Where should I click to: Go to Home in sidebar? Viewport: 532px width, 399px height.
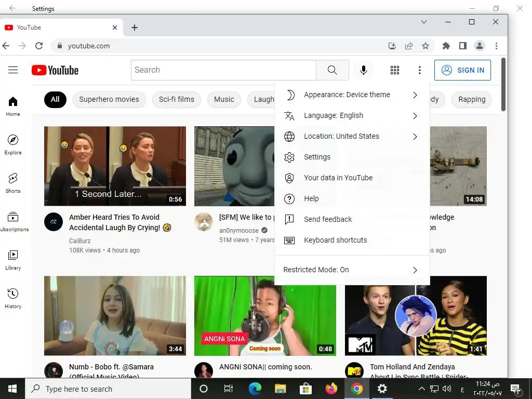[13, 106]
